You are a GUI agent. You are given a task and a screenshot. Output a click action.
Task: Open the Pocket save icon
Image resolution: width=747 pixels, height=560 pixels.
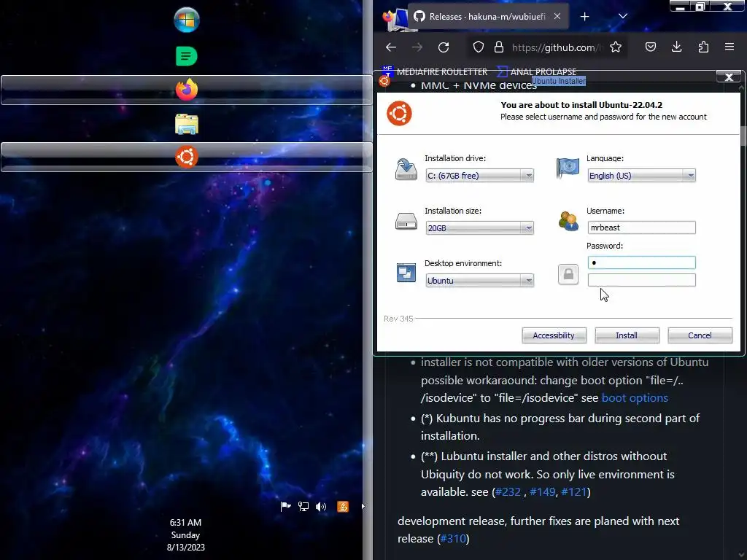coord(650,47)
